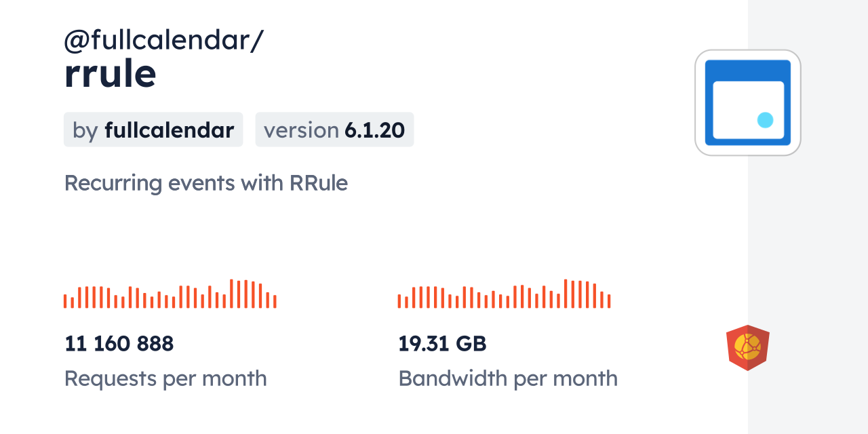Click the bandwidth sparkline bar chart
The width and height of the screenshot is (868, 434).
504,294
